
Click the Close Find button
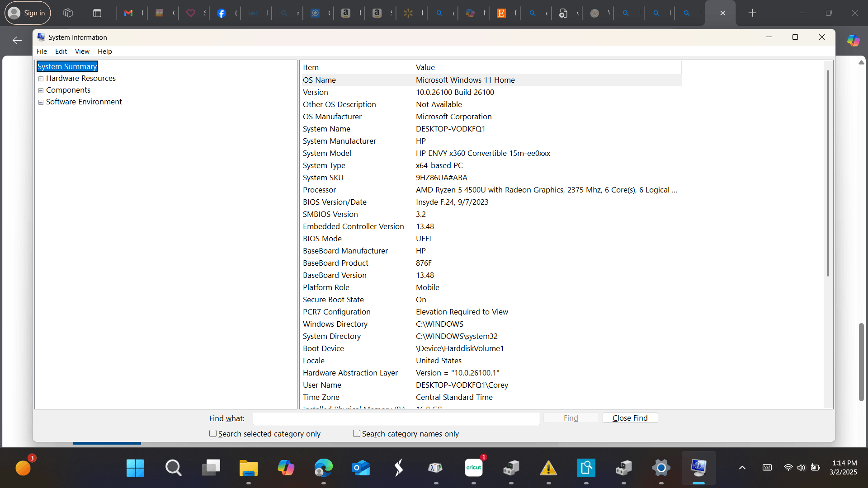630,418
